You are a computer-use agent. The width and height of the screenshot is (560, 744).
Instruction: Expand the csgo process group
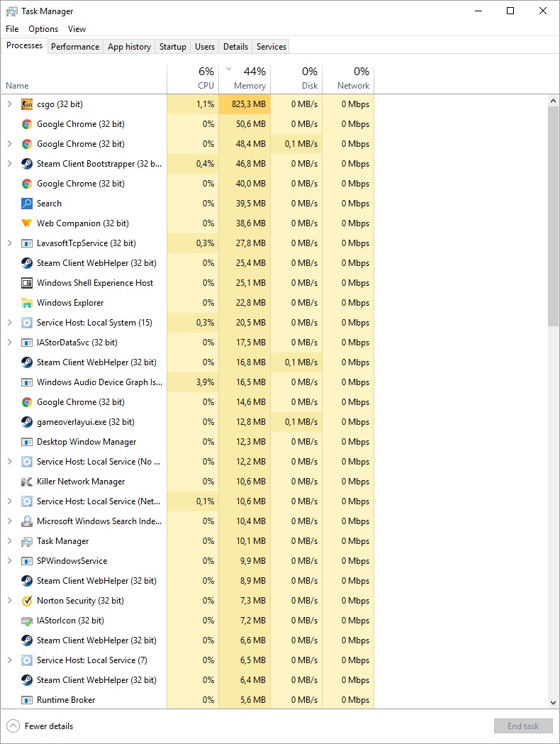pos(9,104)
